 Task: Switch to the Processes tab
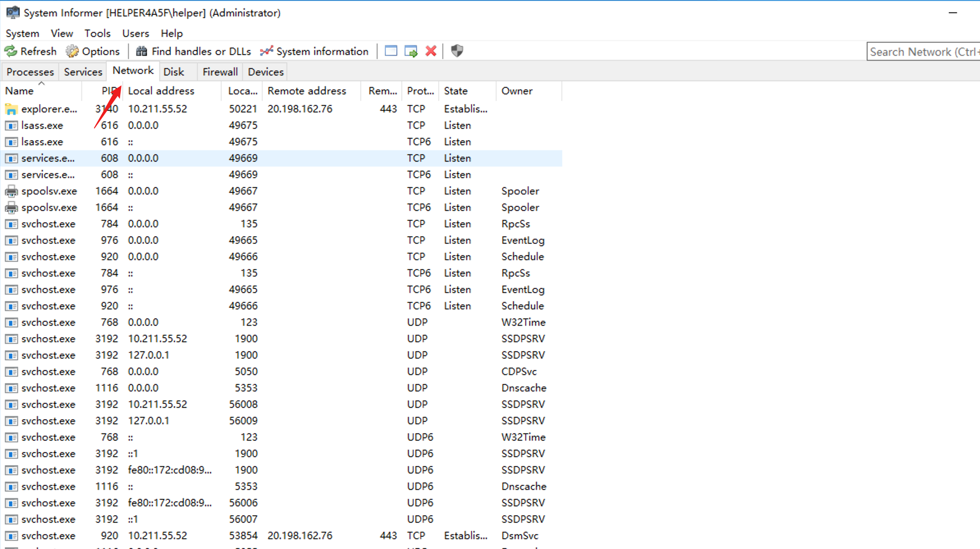[30, 72]
